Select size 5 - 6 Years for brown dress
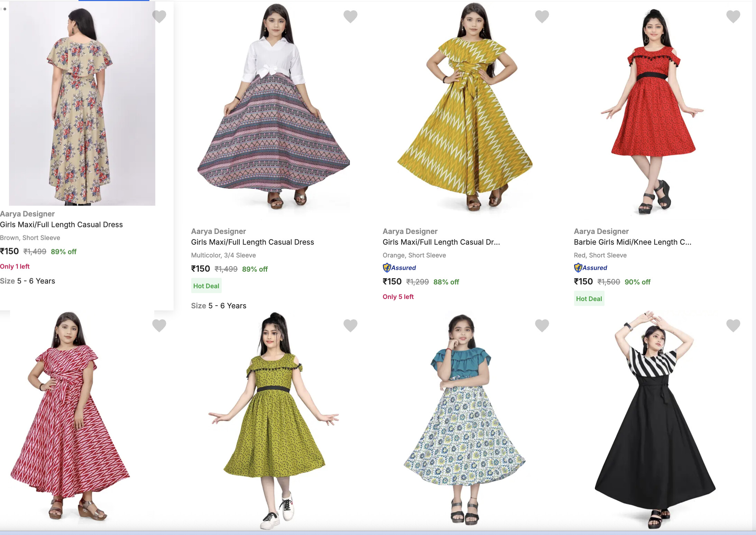Image resolution: width=756 pixels, height=535 pixels. coord(36,281)
